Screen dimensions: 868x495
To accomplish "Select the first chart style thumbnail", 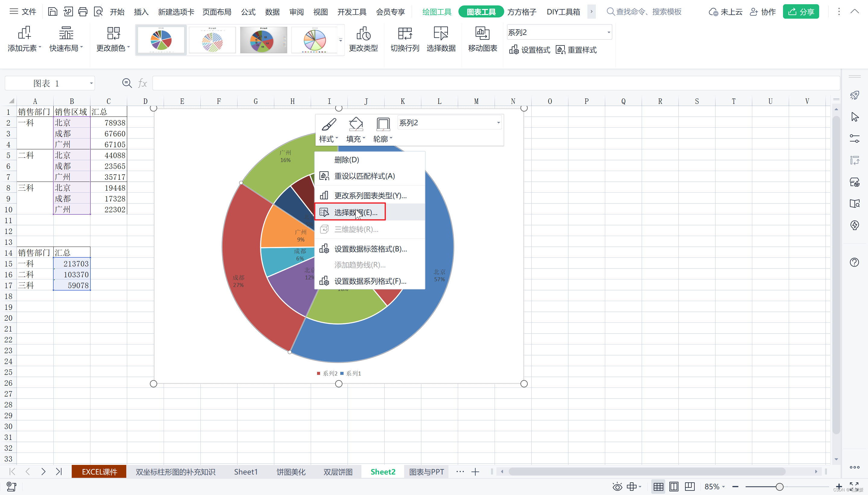I will click(161, 40).
